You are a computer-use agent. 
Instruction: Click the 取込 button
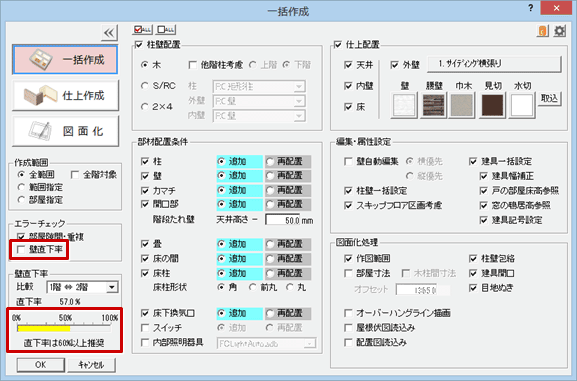(x=549, y=99)
